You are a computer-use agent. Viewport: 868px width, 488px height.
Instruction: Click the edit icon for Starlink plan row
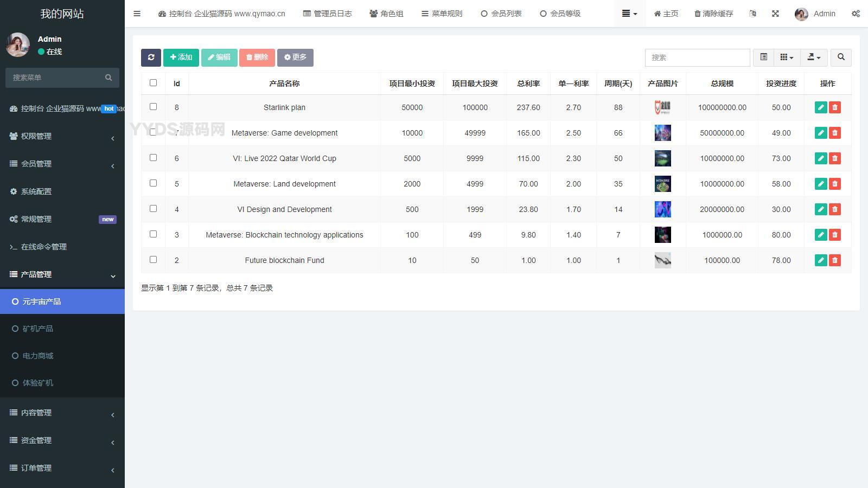(821, 107)
